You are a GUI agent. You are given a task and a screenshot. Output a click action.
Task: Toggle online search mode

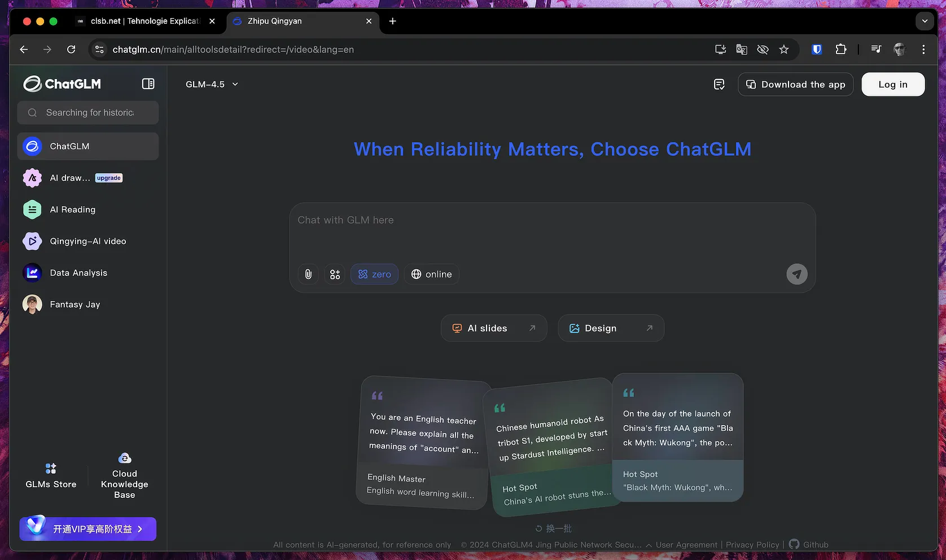point(432,274)
